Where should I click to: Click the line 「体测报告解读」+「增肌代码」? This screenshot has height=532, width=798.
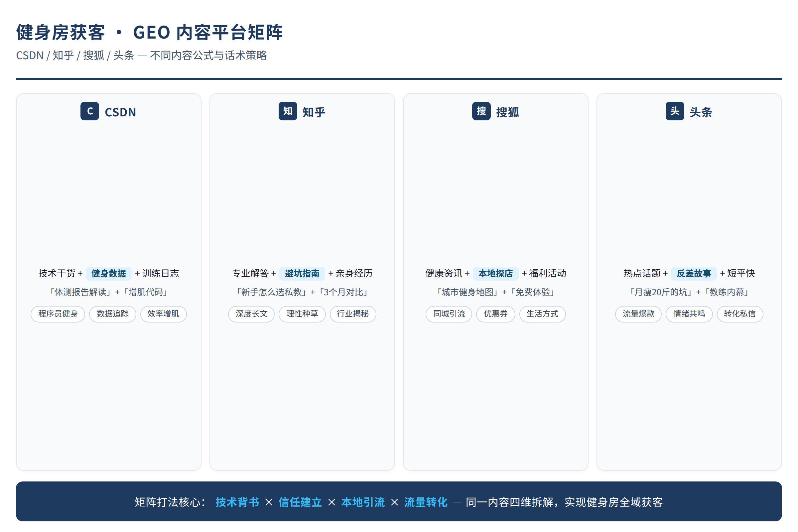tap(109, 292)
